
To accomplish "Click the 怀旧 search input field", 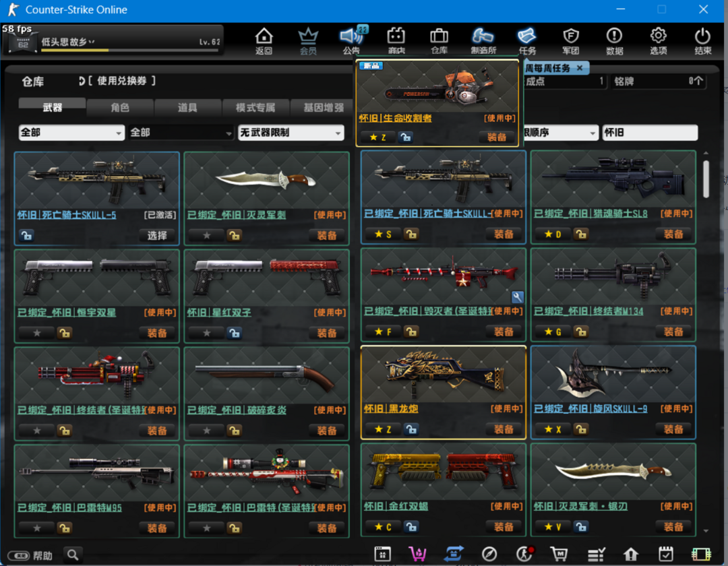I will [650, 133].
